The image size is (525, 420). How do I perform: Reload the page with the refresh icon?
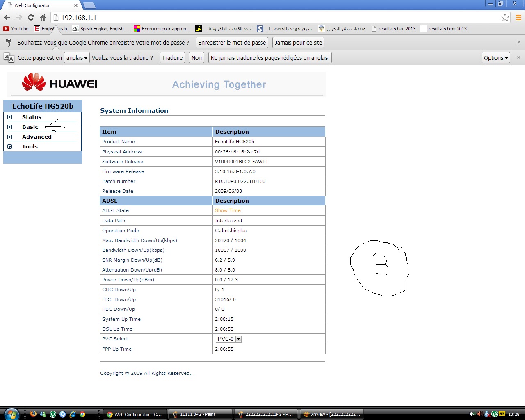31,18
